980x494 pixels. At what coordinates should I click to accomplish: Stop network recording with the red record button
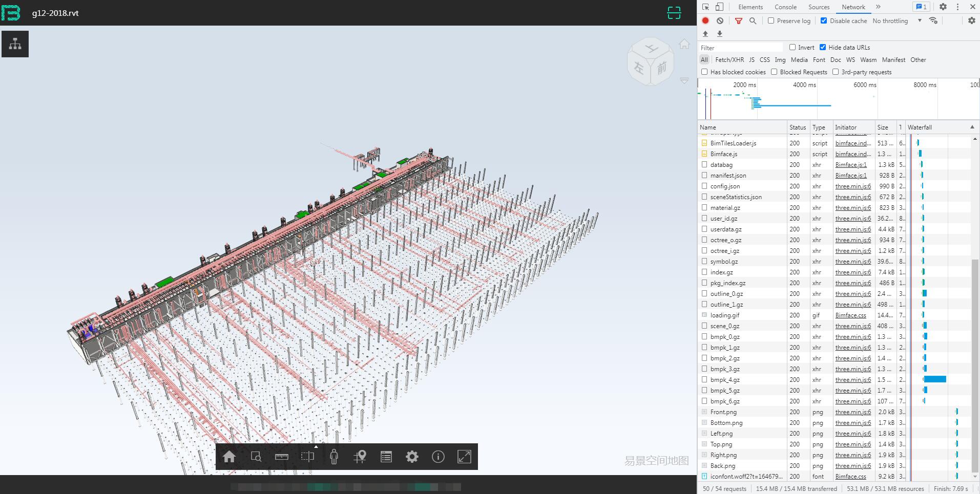pos(705,20)
